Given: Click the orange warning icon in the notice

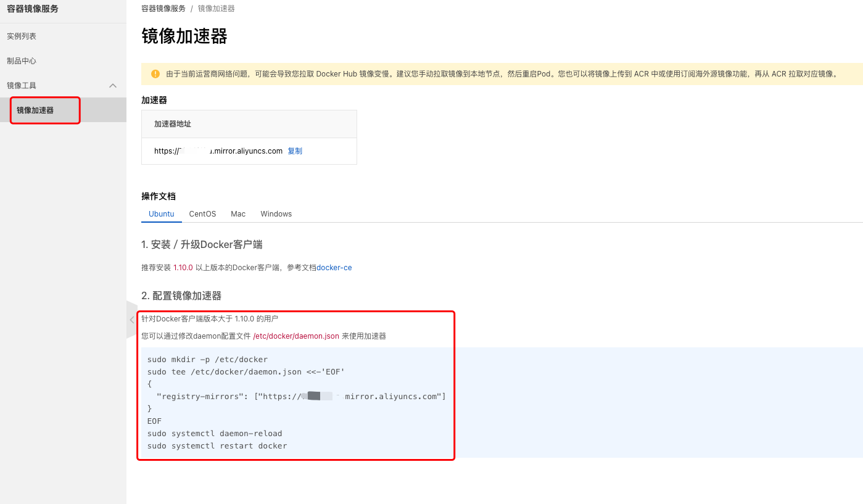Looking at the screenshot, I should 155,74.
